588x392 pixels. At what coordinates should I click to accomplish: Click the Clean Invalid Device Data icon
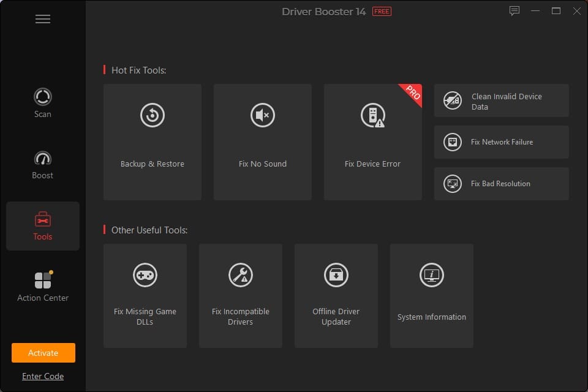click(453, 100)
